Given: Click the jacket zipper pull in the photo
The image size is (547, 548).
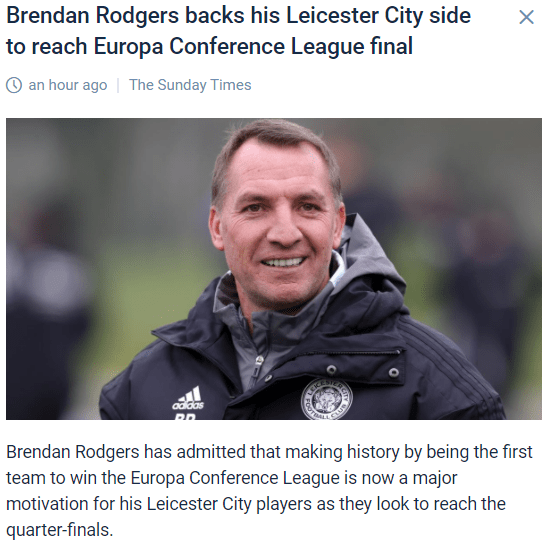Looking at the screenshot, I should [259, 360].
